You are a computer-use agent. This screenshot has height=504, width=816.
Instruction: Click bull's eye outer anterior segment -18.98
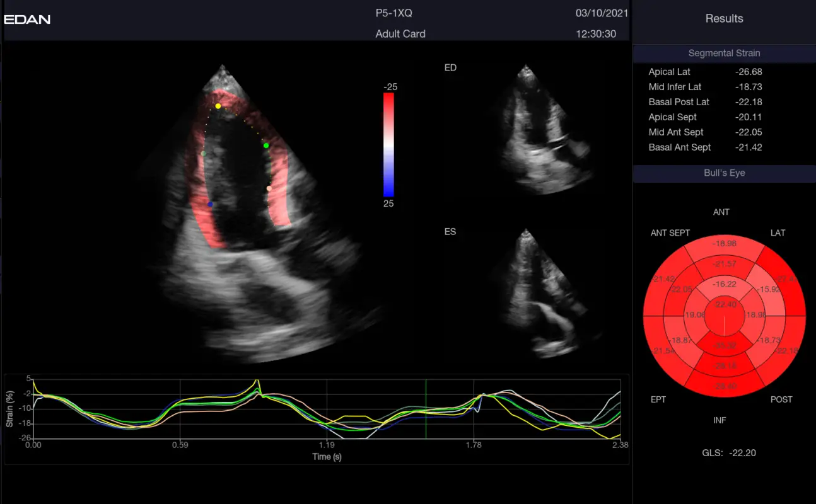(x=724, y=243)
